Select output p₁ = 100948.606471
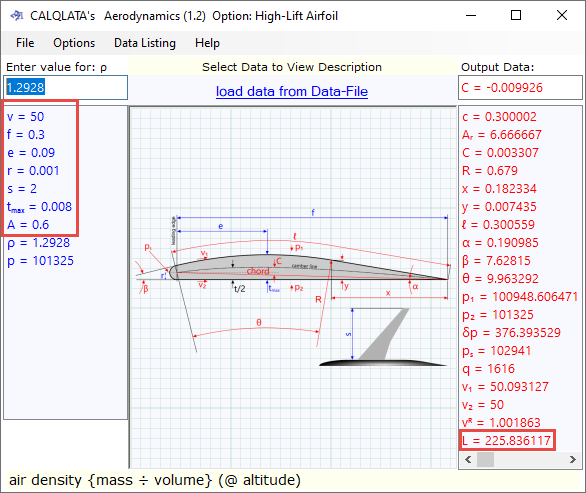This screenshot has width=586, height=493. pos(520,296)
